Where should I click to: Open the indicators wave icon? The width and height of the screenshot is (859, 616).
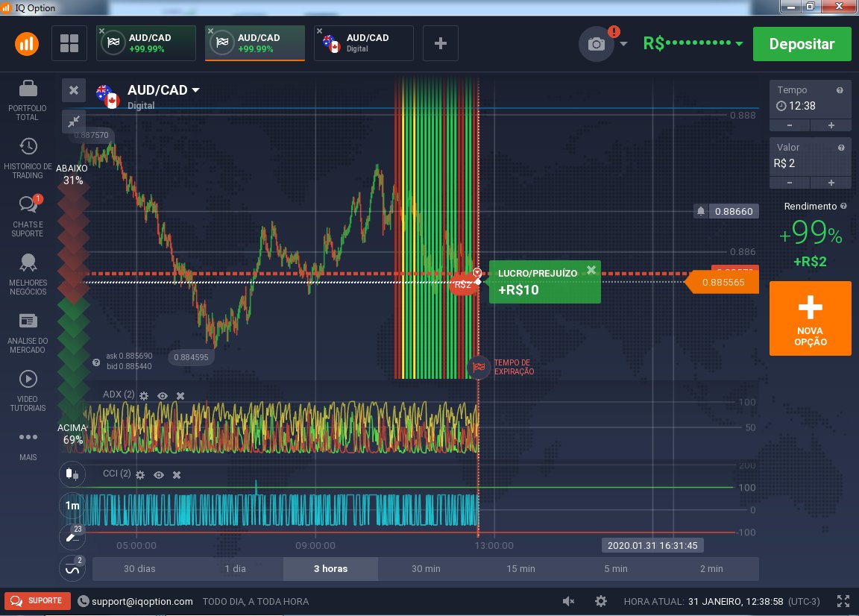pyautogui.click(x=72, y=568)
